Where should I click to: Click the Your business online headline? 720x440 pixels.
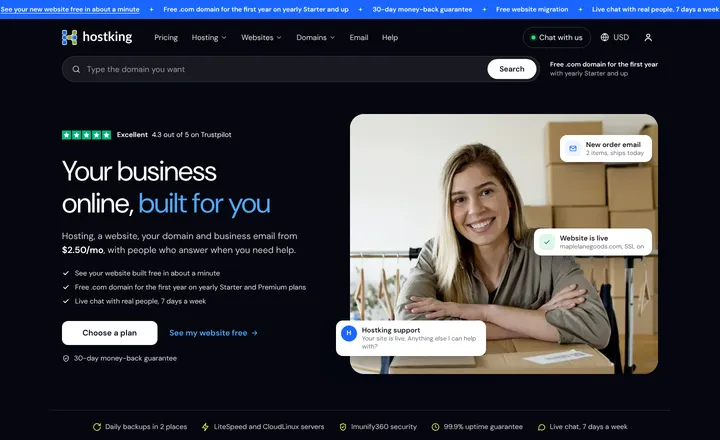(166, 187)
